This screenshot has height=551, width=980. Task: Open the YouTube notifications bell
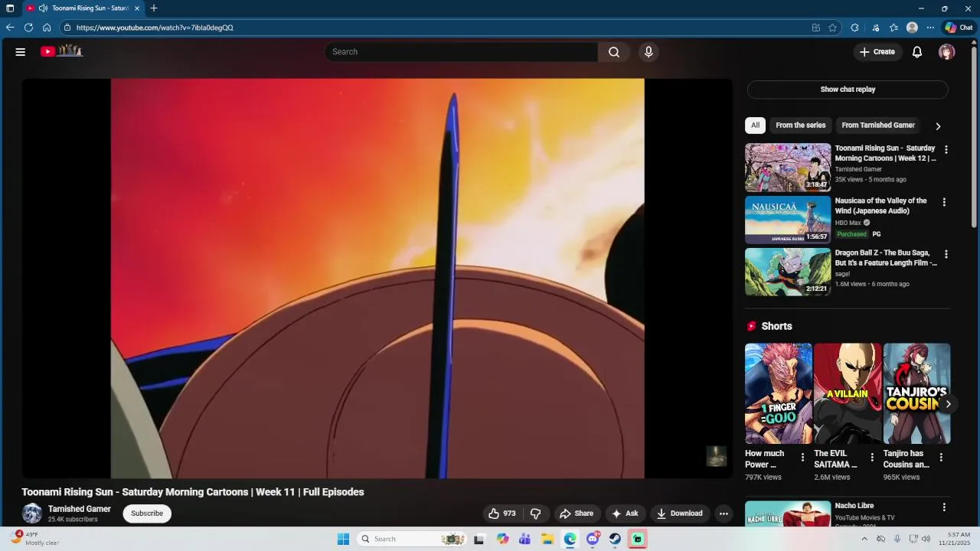coord(917,52)
